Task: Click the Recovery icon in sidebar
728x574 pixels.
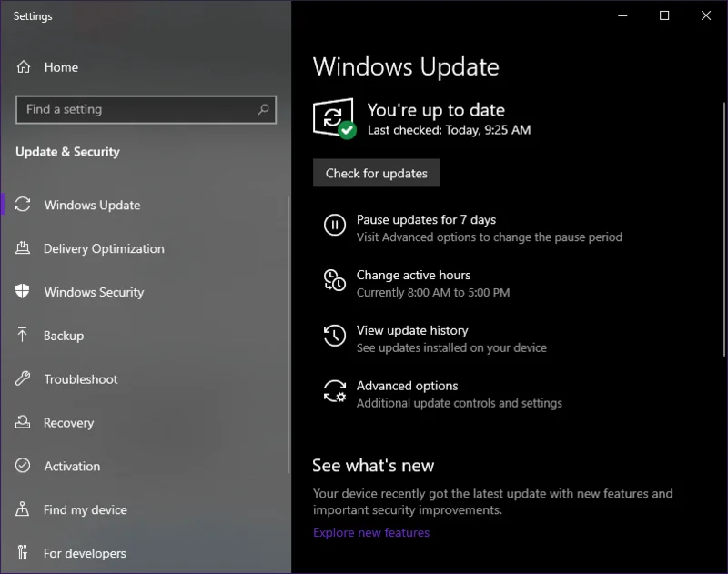Action: tap(22, 422)
